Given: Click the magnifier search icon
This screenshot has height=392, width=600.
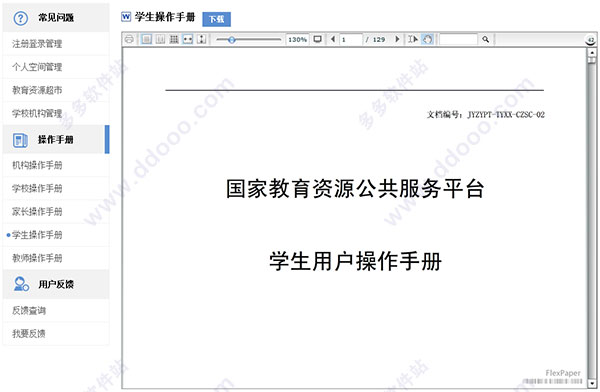Looking at the screenshot, I should coord(486,39).
